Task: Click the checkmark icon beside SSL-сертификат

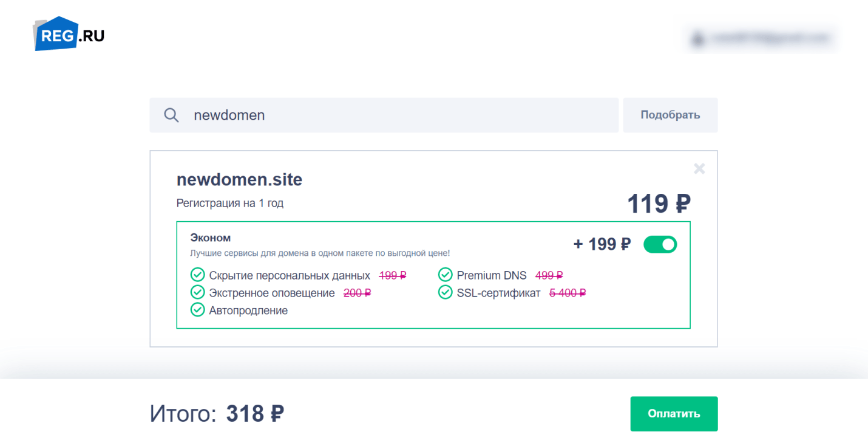Action: [446, 293]
